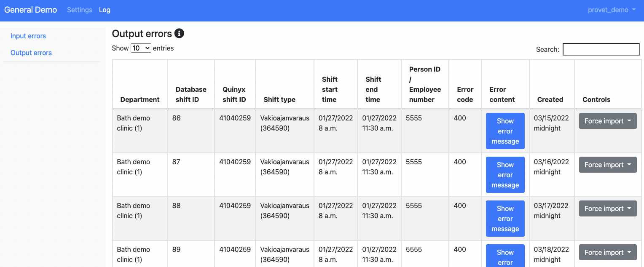Select Database shift ID cell 89
Image resolution: width=644 pixels, height=267 pixels.
pos(191,254)
